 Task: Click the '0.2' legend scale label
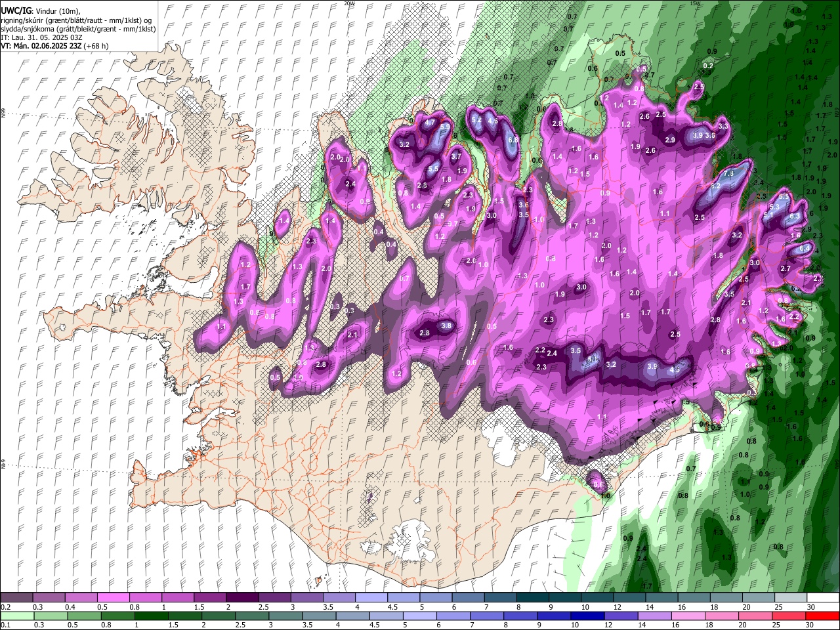tap(5, 607)
